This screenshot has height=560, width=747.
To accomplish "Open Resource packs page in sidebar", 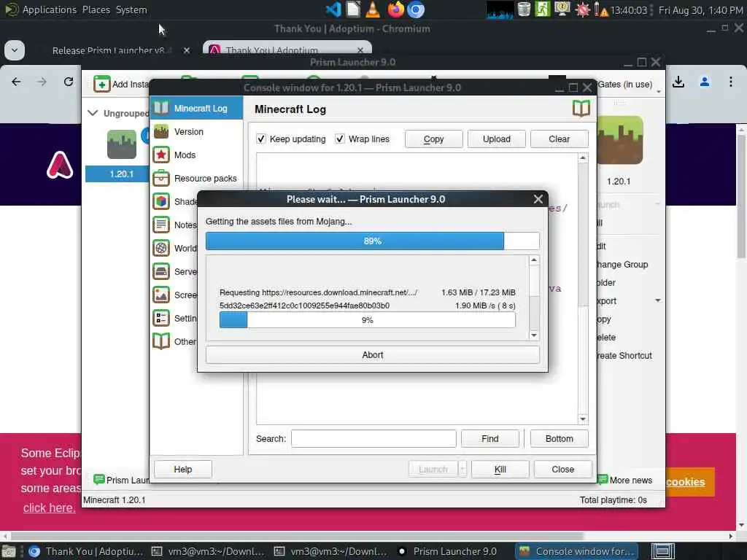I will tap(196, 178).
